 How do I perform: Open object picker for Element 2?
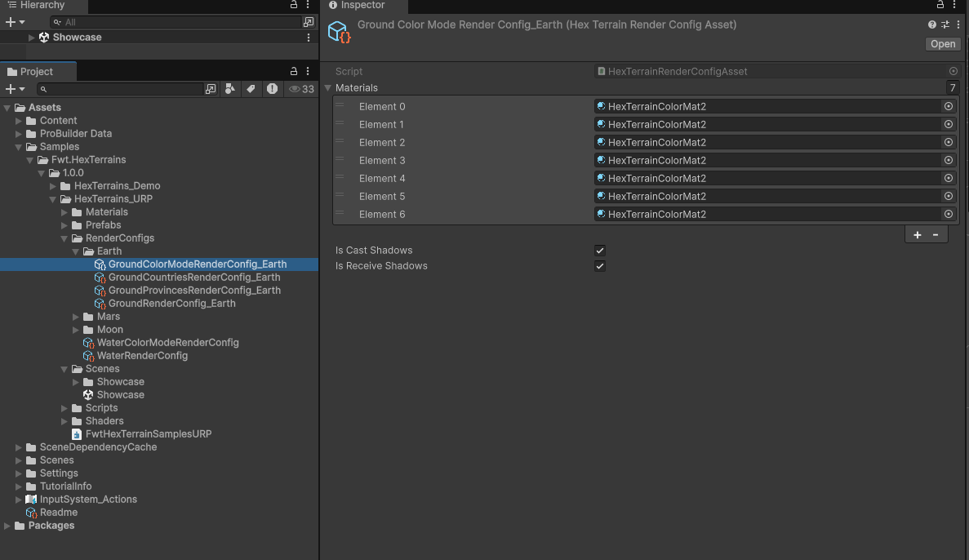coord(949,142)
